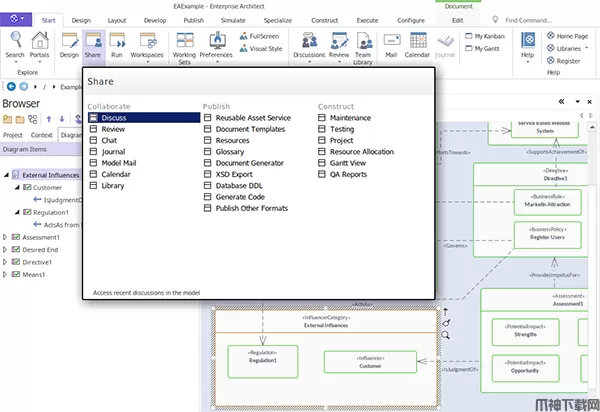
Task: Click the browser back navigation arrow
Action: pos(10,87)
